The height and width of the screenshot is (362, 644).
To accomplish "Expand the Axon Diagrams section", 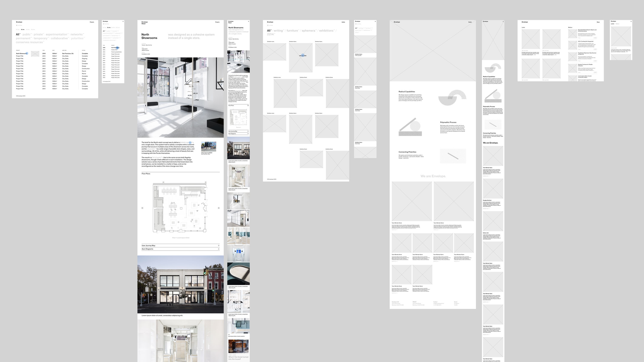I will tap(219, 249).
